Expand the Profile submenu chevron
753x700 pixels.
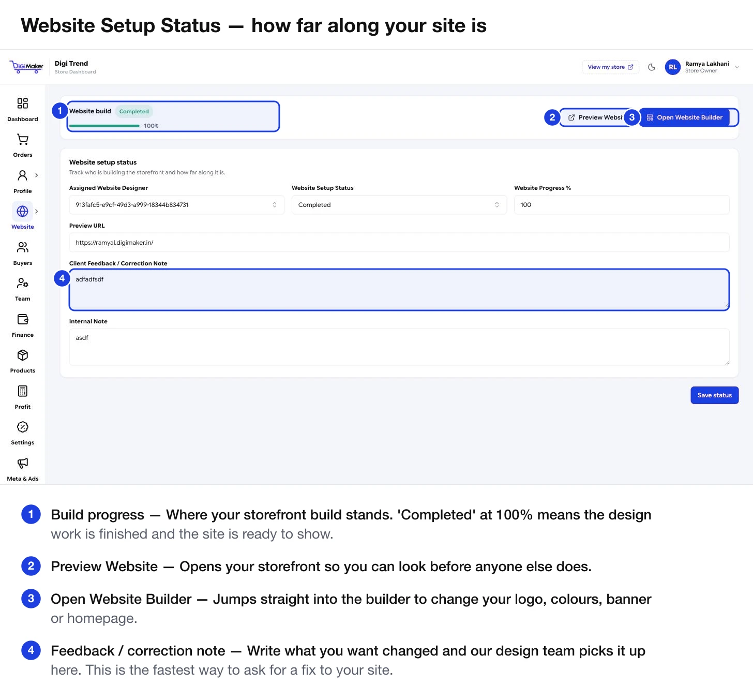tap(36, 175)
